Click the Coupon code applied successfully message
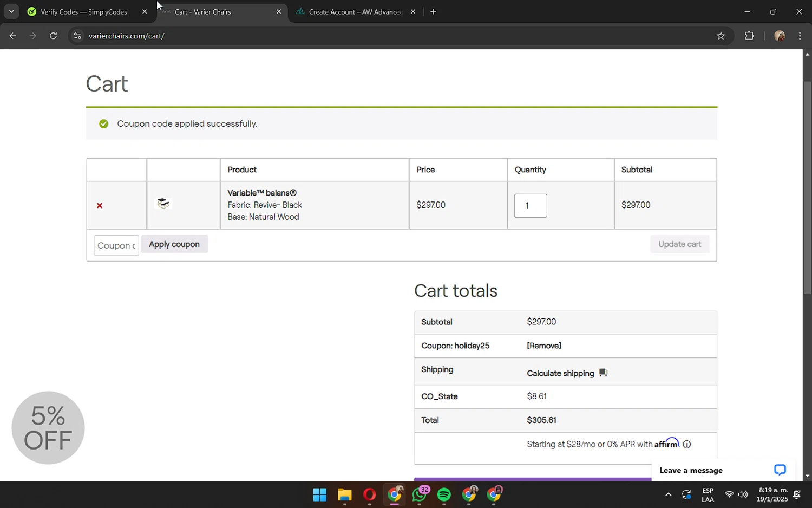 187,124
